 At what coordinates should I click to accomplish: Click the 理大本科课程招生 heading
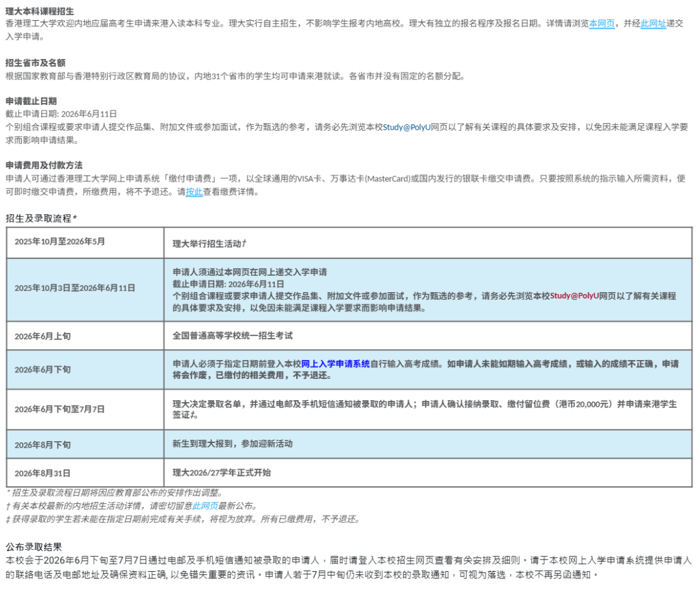tap(40, 11)
